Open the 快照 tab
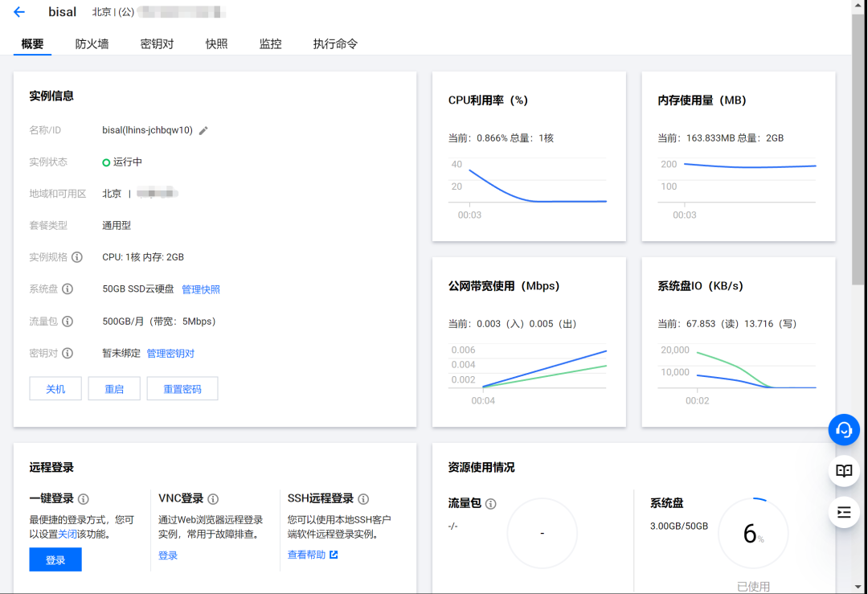 [x=216, y=43]
